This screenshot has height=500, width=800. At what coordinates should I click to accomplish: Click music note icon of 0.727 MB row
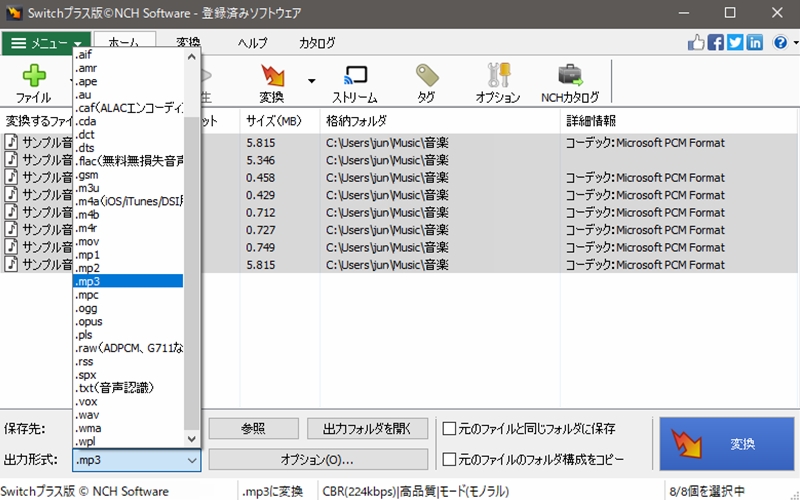[x=11, y=230]
